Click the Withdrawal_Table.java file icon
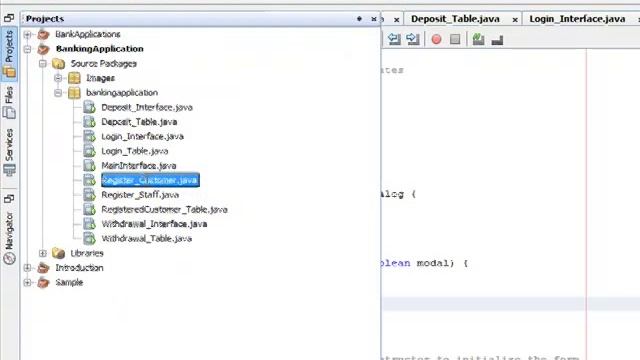 pos(89,238)
